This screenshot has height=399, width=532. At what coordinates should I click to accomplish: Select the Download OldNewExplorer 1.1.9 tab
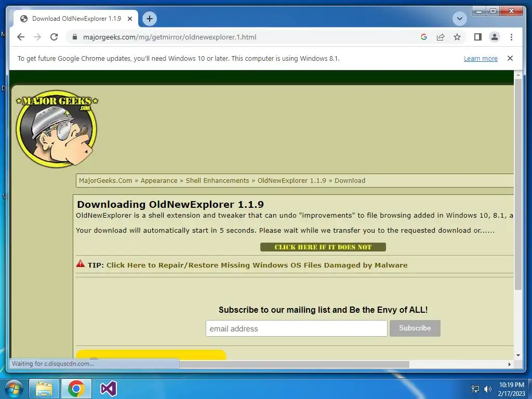point(76,19)
